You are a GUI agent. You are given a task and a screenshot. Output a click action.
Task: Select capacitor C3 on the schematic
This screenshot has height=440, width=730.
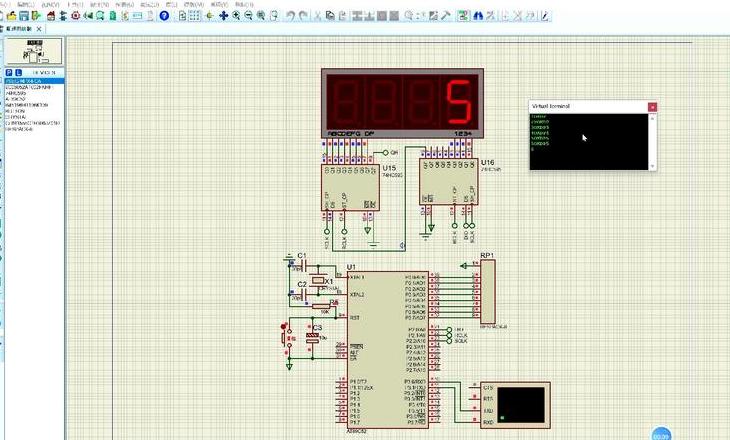[312, 338]
